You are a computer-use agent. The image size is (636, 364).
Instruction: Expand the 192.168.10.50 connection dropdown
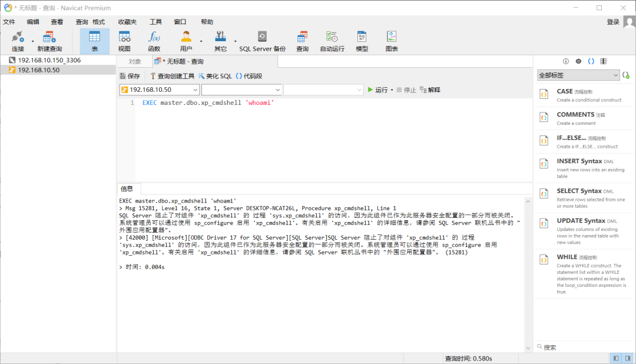[195, 90]
